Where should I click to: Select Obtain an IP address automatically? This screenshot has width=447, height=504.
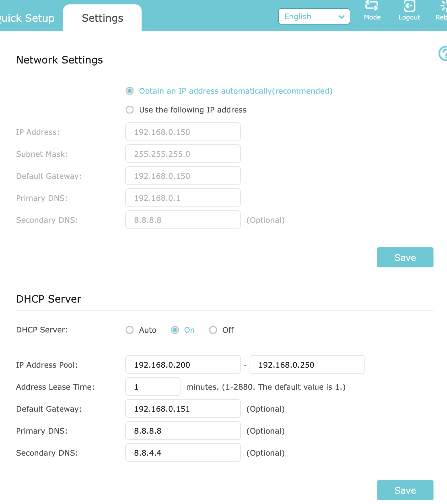click(130, 91)
